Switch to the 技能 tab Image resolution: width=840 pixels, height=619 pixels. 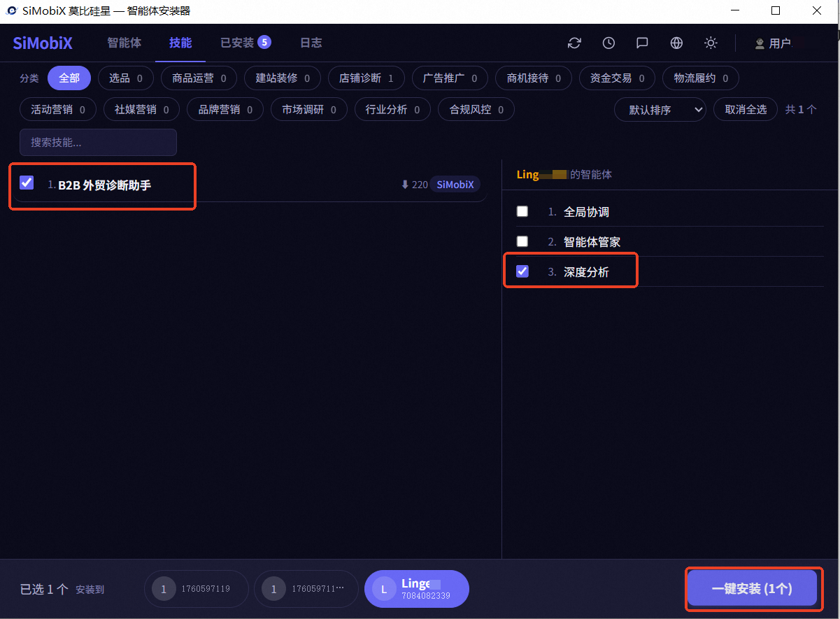180,43
